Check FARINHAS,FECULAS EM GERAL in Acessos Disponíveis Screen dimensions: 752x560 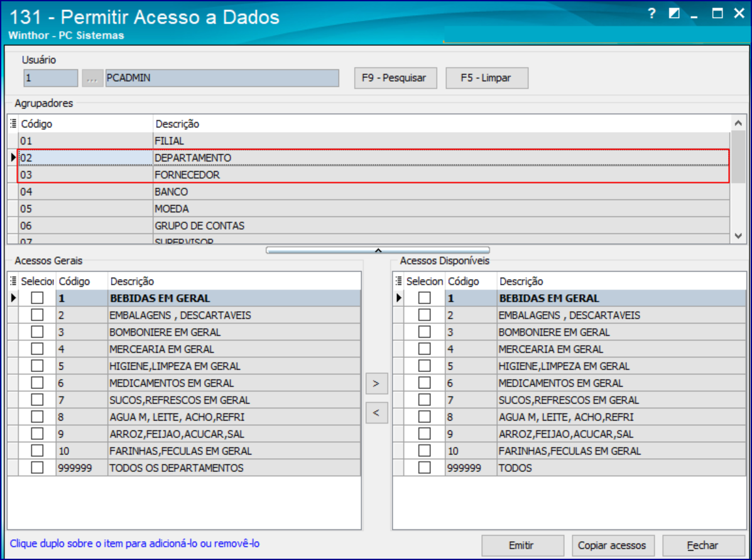click(425, 451)
